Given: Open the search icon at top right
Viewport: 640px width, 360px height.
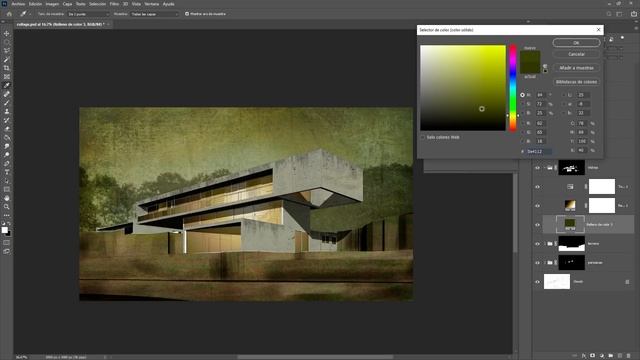Looking at the screenshot, I should (609, 14).
